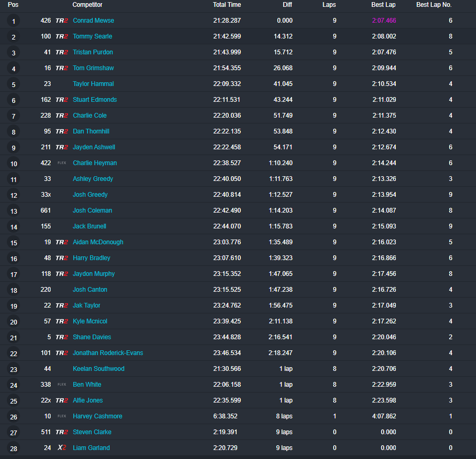This screenshot has width=476, height=459.
Task: Click rider number 22x
Action: [x=46, y=400]
